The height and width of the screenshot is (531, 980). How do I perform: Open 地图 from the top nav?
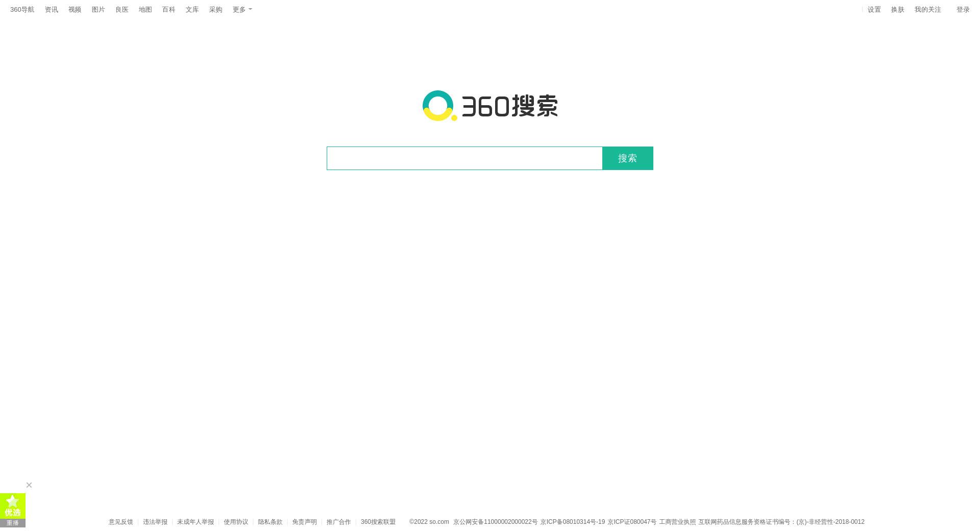point(145,10)
